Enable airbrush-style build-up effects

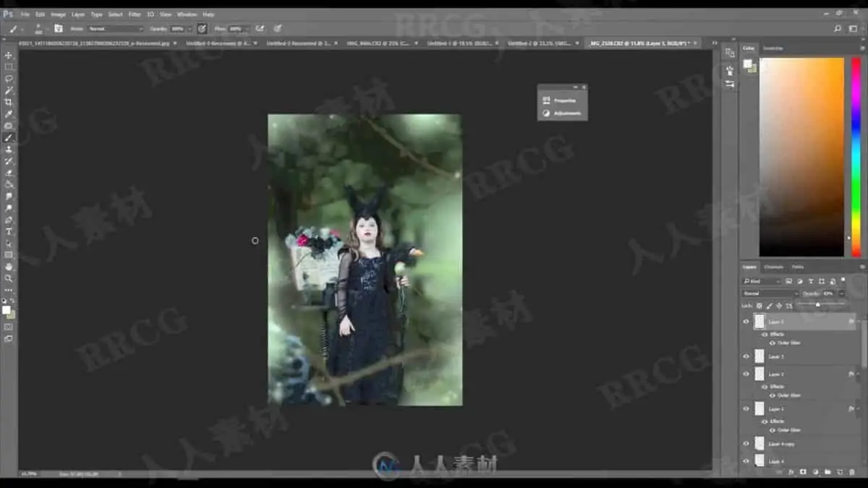(x=259, y=29)
